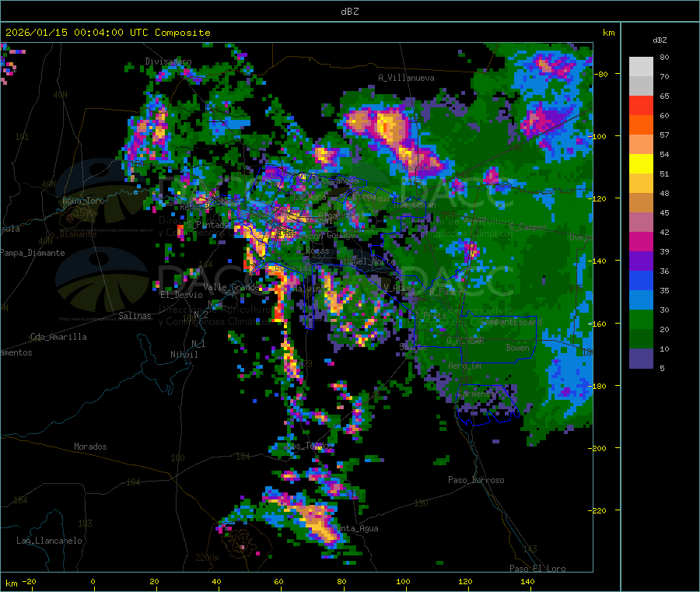Click the Salinas place label
Viewport: 700px width, 592px height.
(135, 316)
